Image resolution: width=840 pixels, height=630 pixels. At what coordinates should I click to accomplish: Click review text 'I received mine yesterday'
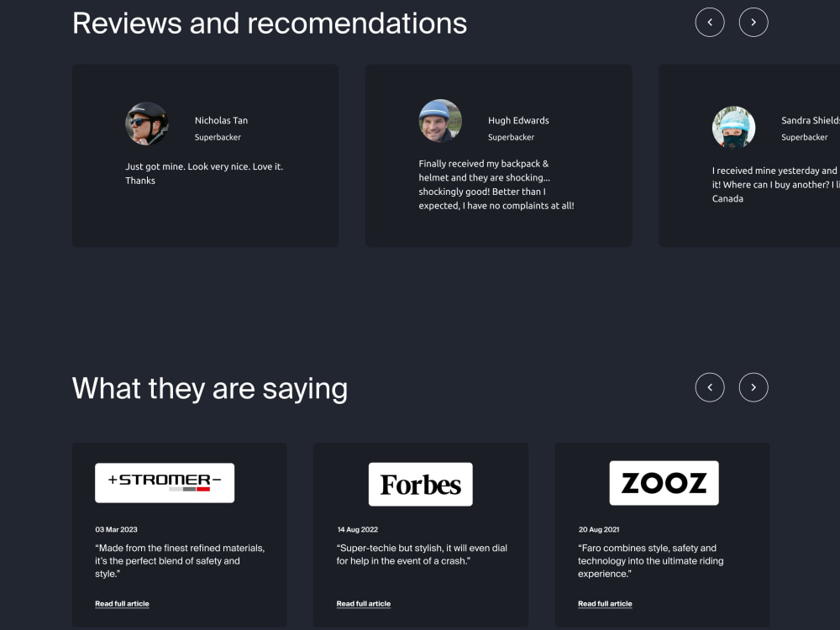(775, 185)
